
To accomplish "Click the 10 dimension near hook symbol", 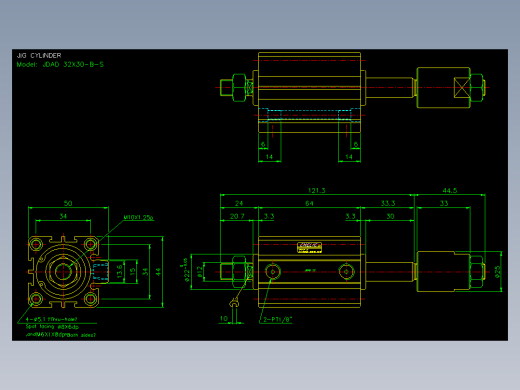I will click(224, 318).
